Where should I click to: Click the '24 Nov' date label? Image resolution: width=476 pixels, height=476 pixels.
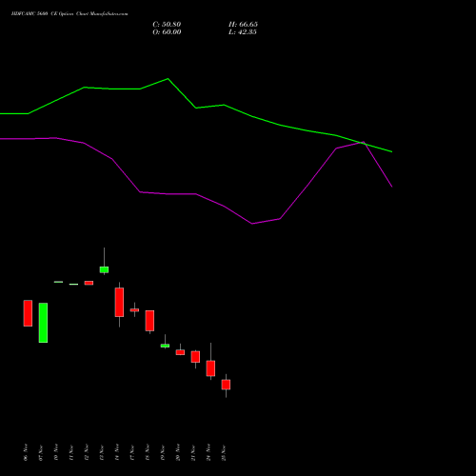(x=208, y=452)
